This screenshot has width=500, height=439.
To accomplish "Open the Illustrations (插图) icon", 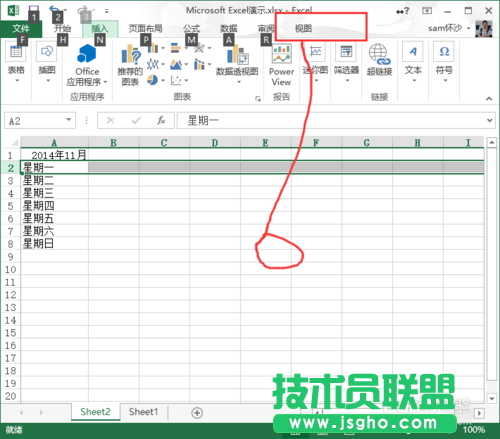I will coord(47,52).
